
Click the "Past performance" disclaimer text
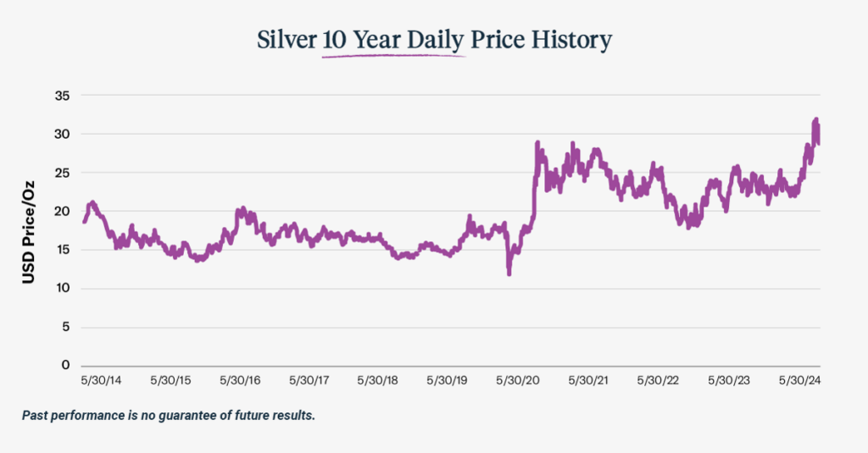point(169,416)
